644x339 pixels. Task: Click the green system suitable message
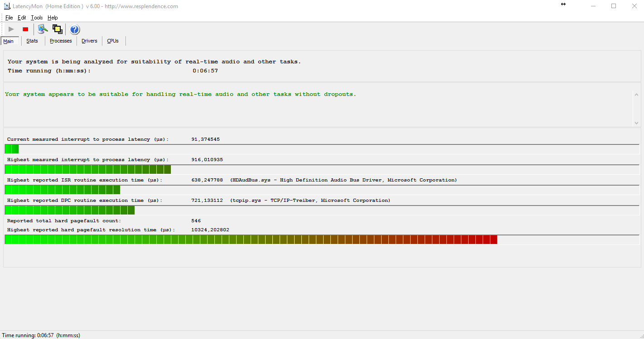click(180, 94)
